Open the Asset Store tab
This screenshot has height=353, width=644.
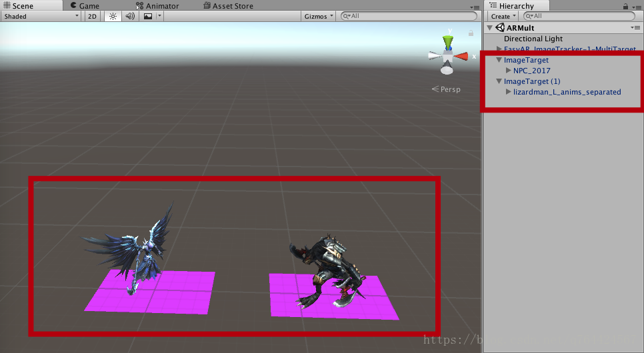tap(229, 6)
